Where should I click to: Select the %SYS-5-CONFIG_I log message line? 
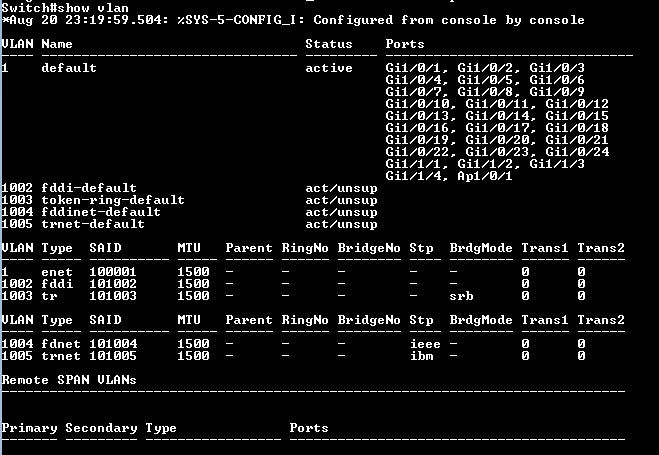pyautogui.click(x=293, y=20)
